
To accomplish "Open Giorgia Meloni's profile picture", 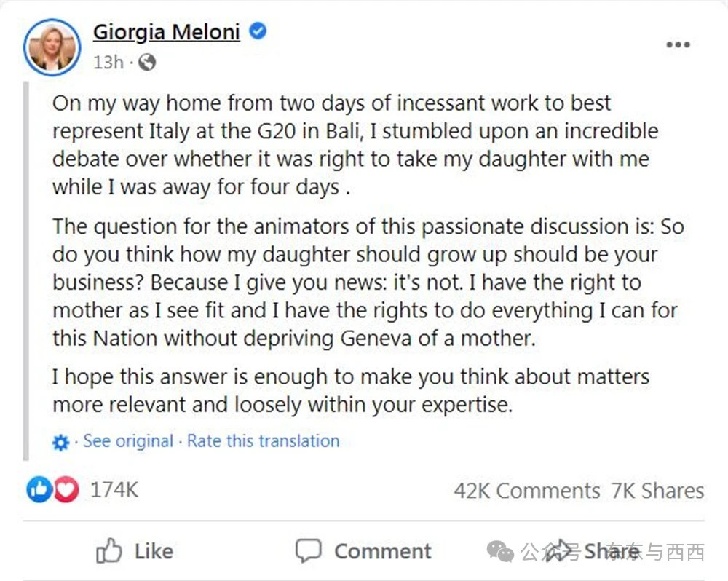I will (x=51, y=48).
